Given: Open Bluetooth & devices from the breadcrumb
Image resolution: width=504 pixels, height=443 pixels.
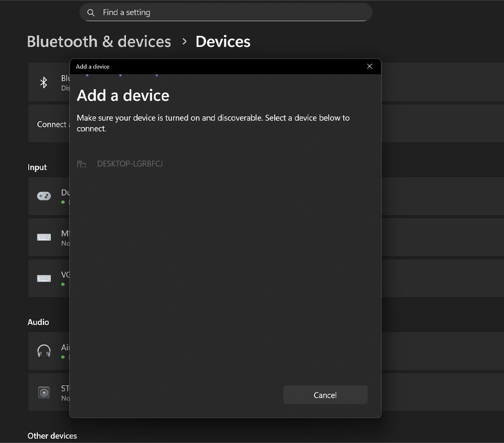Looking at the screenshot, I should (99, 41).
